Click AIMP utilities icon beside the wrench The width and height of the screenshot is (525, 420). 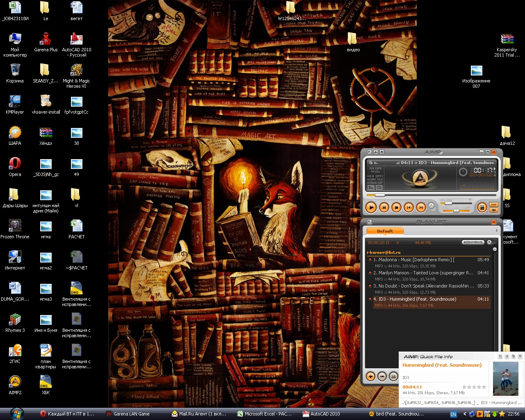coord(382,152)
